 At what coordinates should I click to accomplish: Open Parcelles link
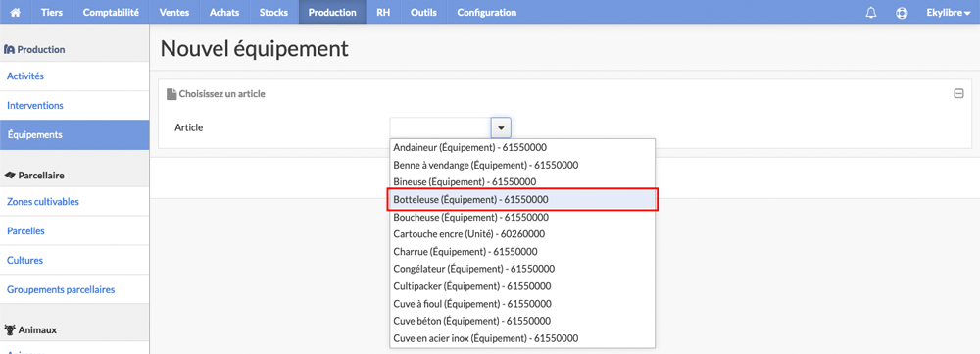74,230
